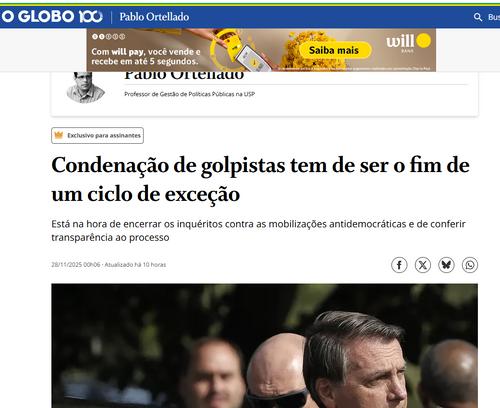Viewport: 500px width, 408px height.
Task: Share article via WhatsApp
Action: 470,265
